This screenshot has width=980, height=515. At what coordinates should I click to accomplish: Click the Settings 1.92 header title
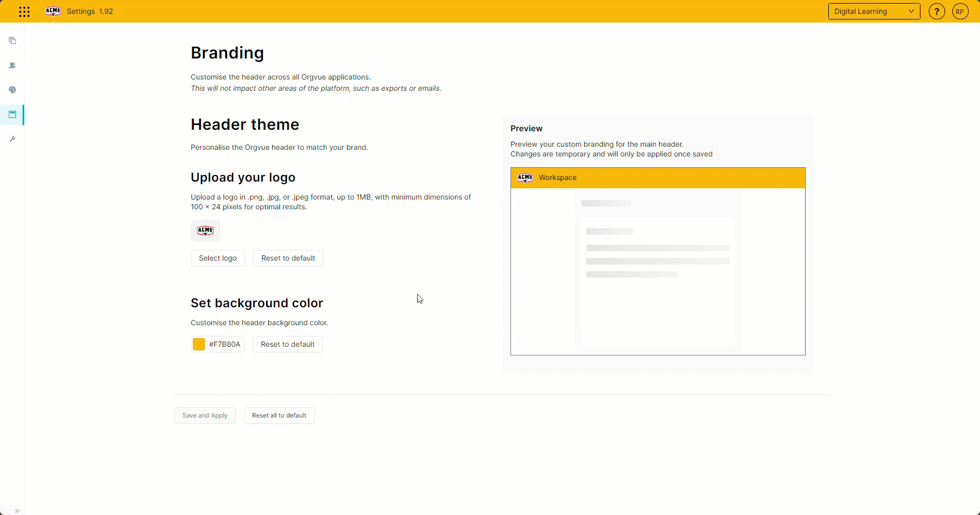[x=90, y=11]
